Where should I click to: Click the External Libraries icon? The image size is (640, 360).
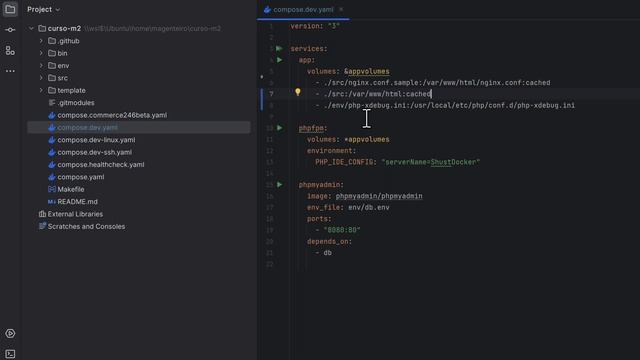(x=42, y=214)
